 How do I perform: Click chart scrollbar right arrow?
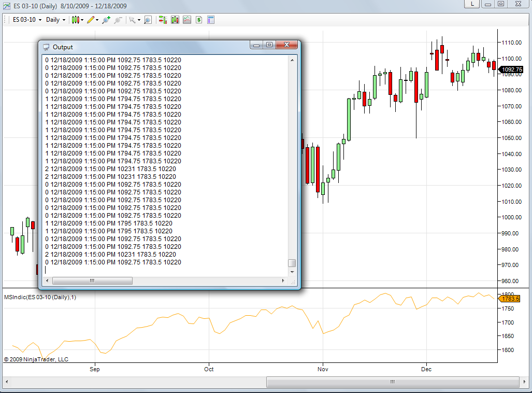[525, 382]
